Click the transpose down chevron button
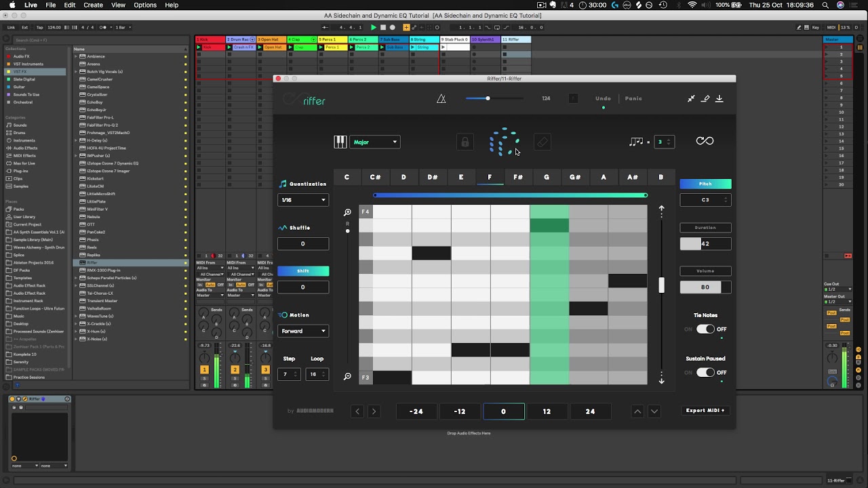The image size is (868, 488). [654, 411]
